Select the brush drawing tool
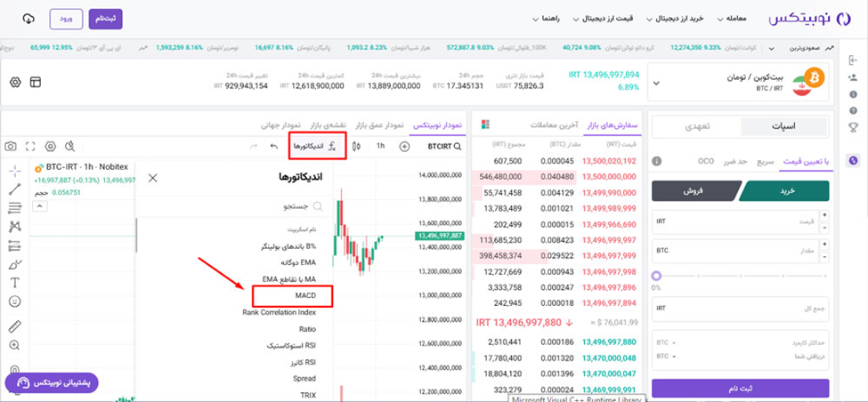868x402 pixels. click(x=15, y=264)
